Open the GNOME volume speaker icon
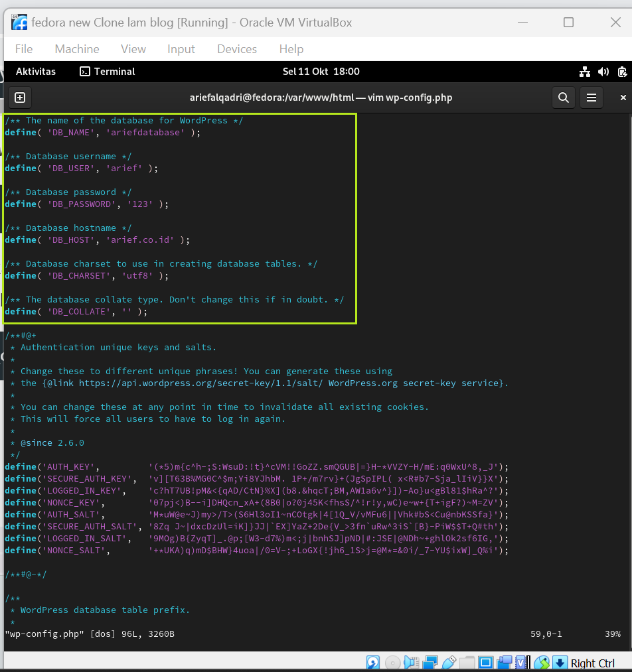The height and width of the screenshot is (672, 632). pos(603,72)
